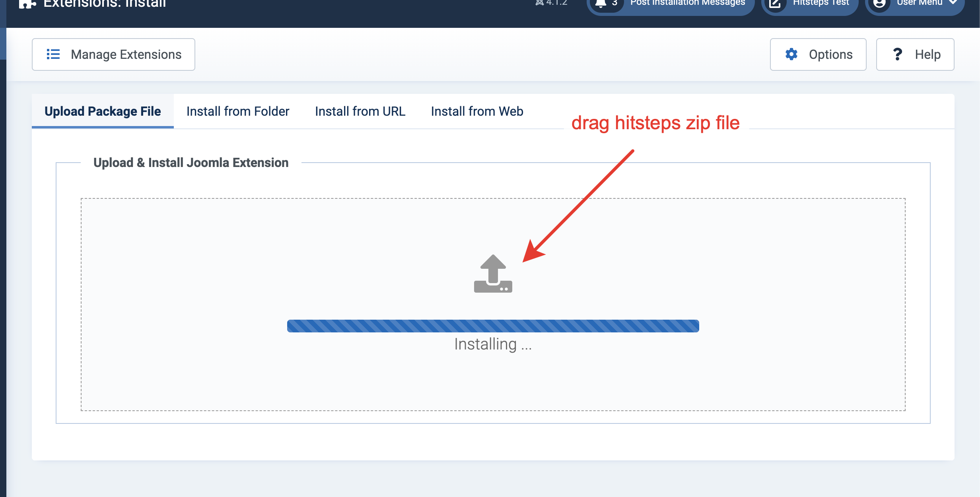Click the Extensions: Install page title
Image resolution: width=980 pixels, height=497 pixels.
(105, 4)
